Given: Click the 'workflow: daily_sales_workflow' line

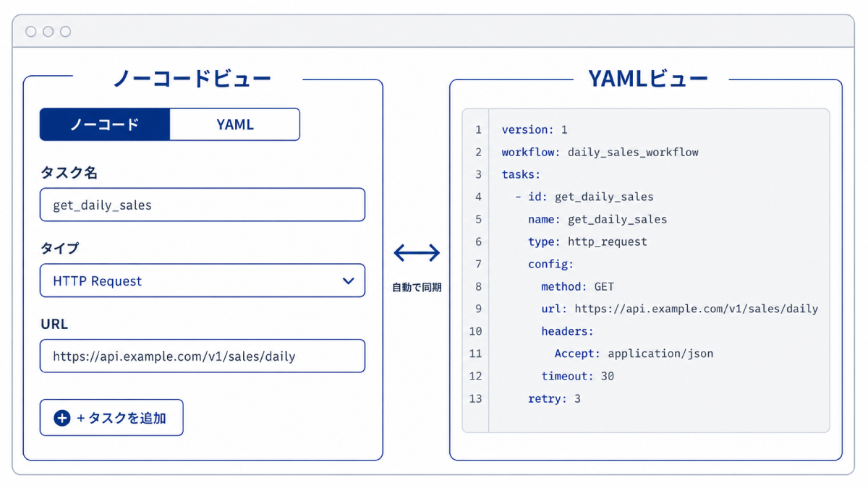Looking at the screenshot, I should pyautogui.click(x=600, y=153).
